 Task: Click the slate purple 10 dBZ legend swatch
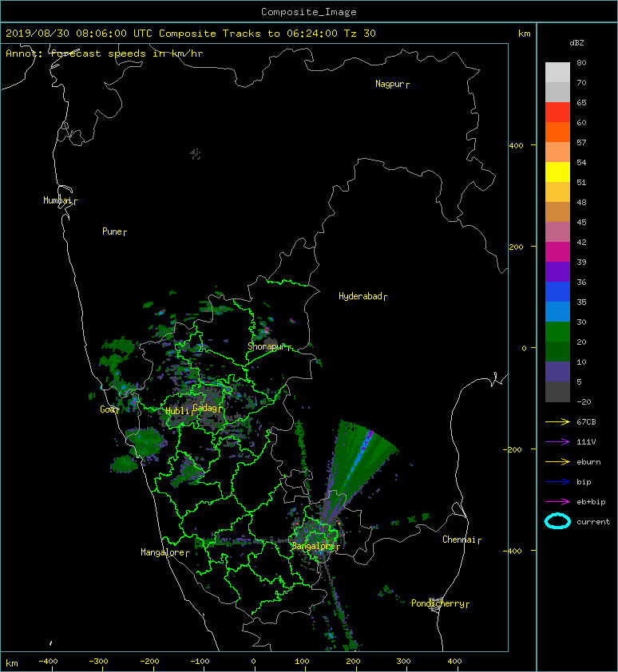(x=557, y=372)
